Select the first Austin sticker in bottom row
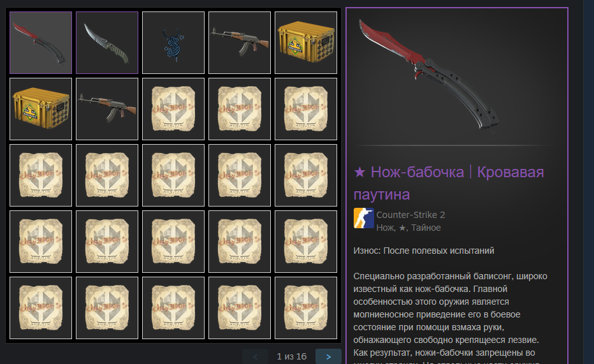This screenshot has width=594, height=364. coord(41,308)
